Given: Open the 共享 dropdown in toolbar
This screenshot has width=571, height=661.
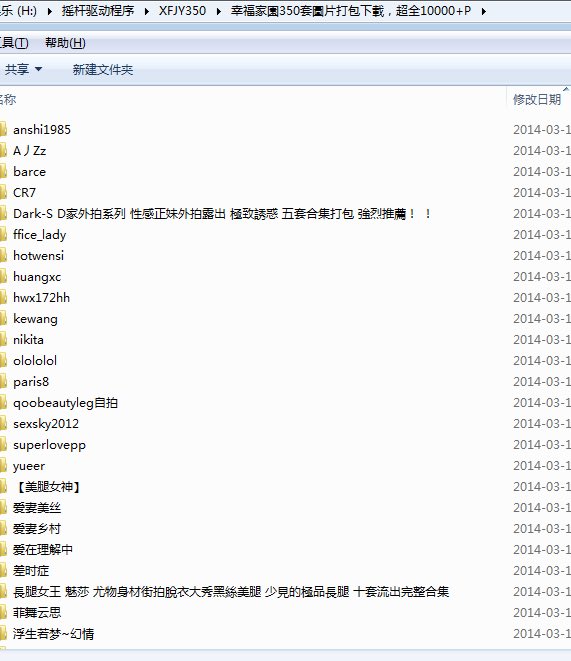Looking at the screenshot, I should click(x=23, y=69).
